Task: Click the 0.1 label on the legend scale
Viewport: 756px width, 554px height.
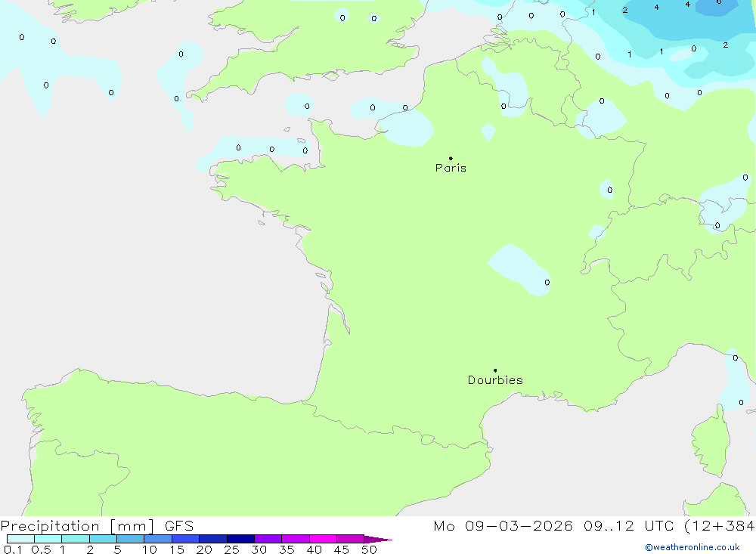Action: [12, 549]
